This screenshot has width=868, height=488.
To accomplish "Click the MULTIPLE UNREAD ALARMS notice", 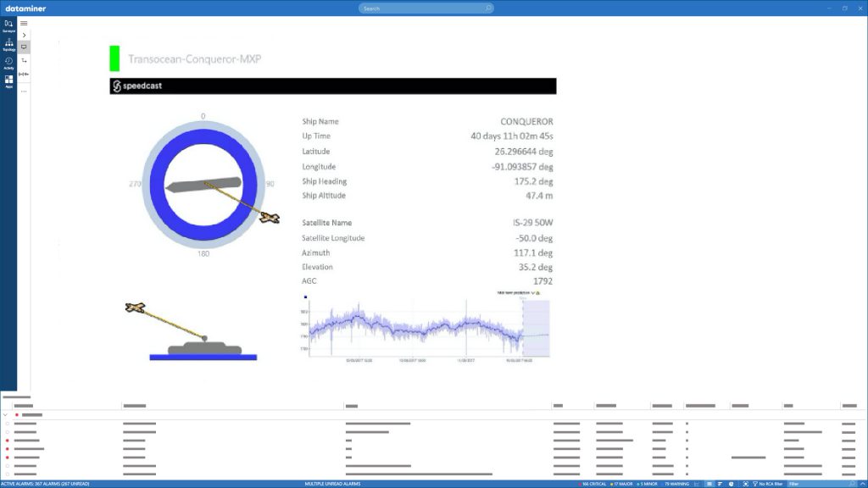I will pyautogui.click(x=332, y=484).
